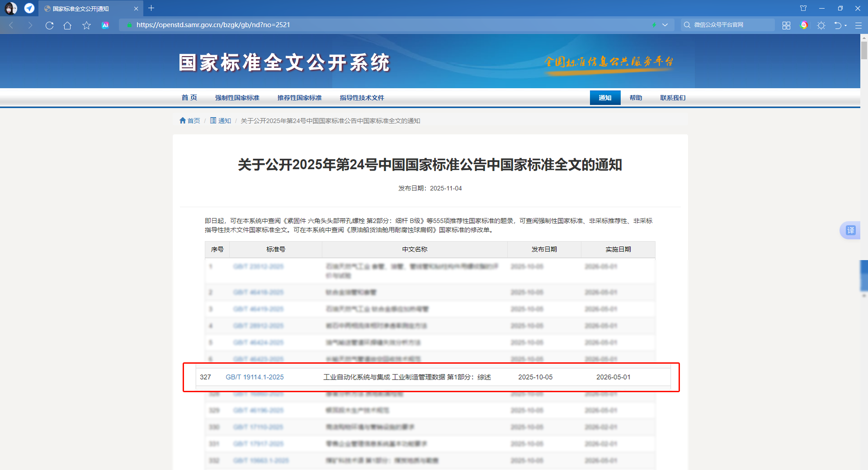Click the article title 关于公开2025年第24号
This screenshot has width=868, height=470.
430,165
